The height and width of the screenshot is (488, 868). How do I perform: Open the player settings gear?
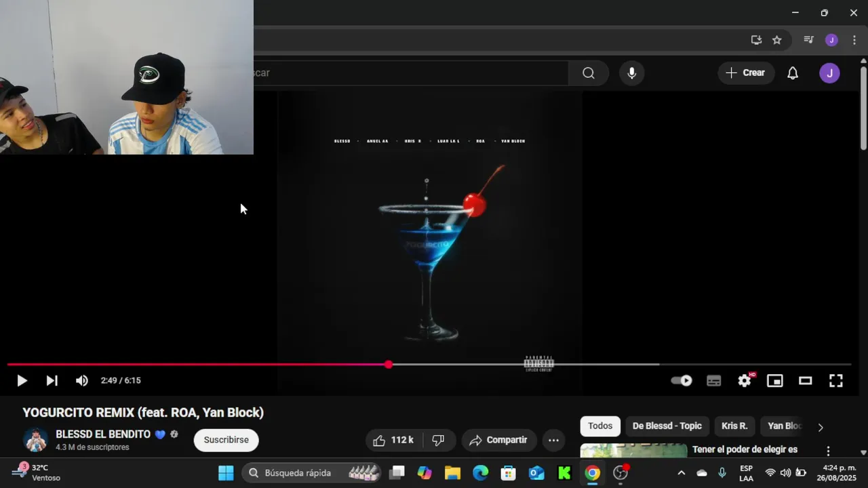[x=745, y=381]
